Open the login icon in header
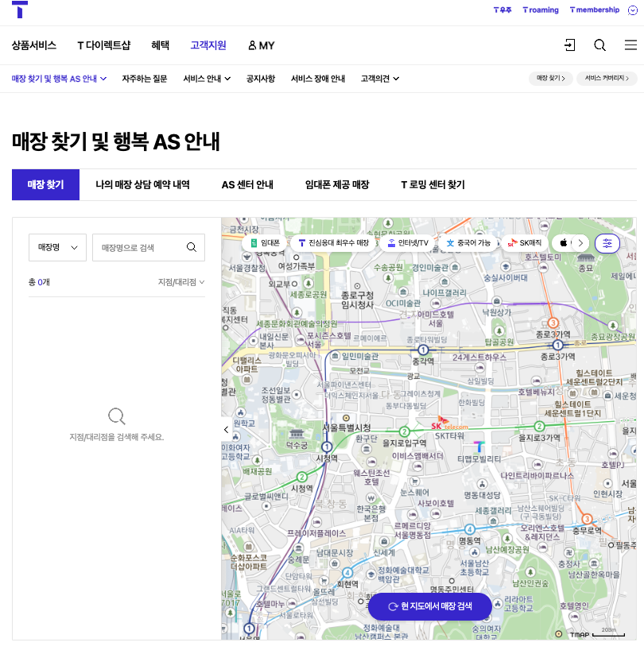 point(570,44)
